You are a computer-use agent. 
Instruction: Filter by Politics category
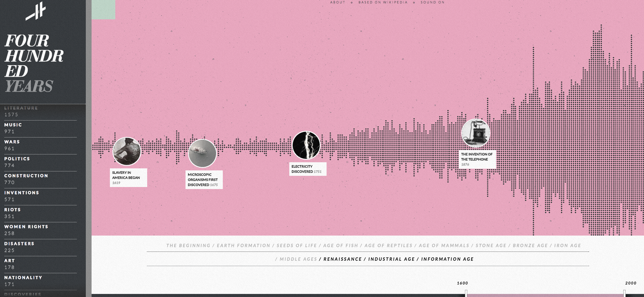(x=40, y=162)
